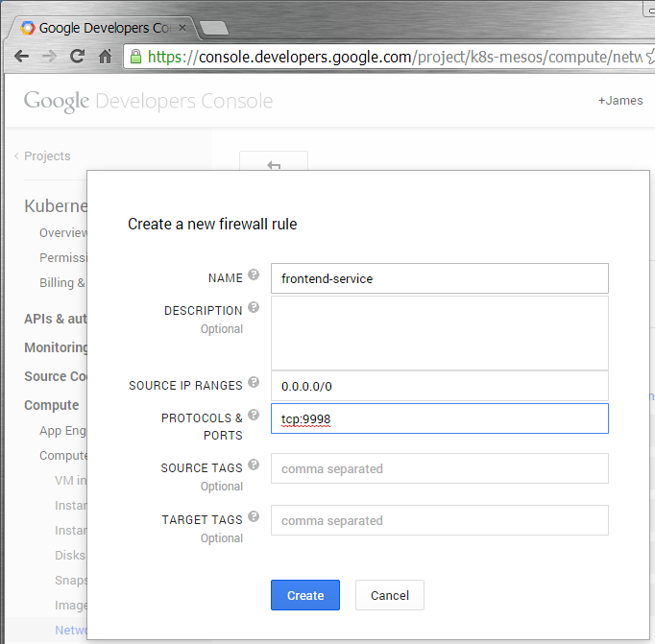Click the SOURCE TAGS input box
The image size is (655, 644).
pos(439,468)
